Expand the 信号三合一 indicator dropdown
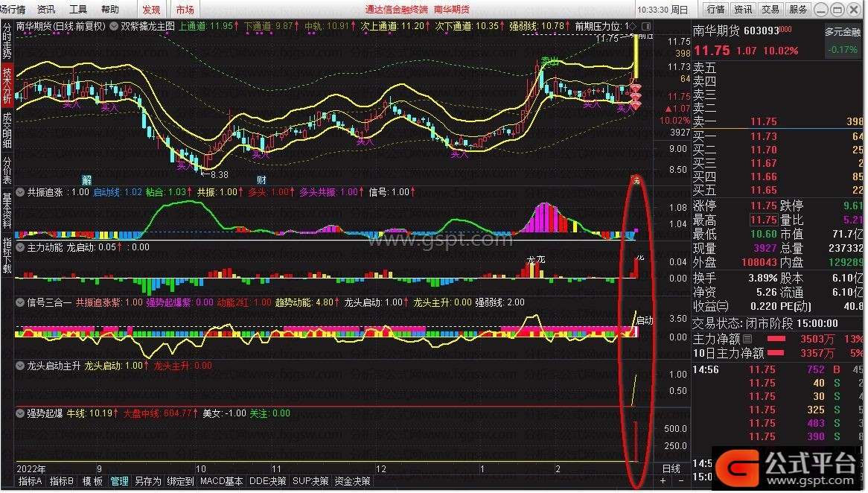868x493 pixels. pyautogui.click(x=21, y=302)
